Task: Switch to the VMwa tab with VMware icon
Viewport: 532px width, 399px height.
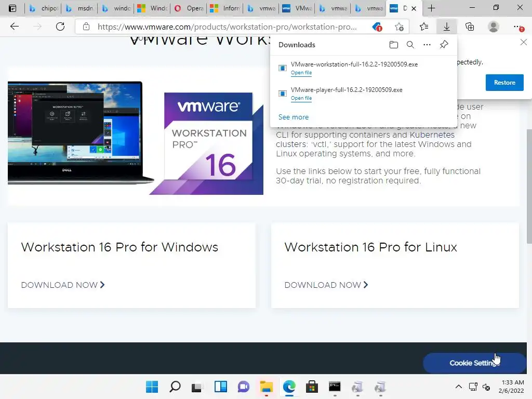Action: (297, 8)
